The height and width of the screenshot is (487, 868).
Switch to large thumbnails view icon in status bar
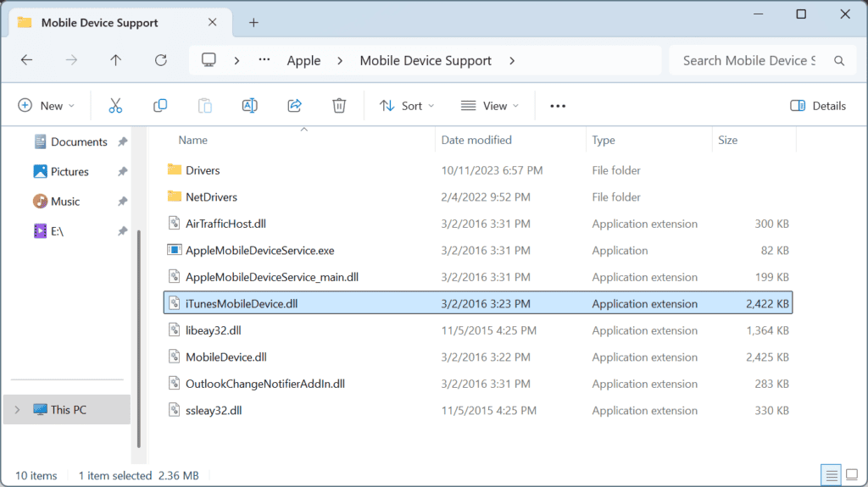tap(852, 475)
